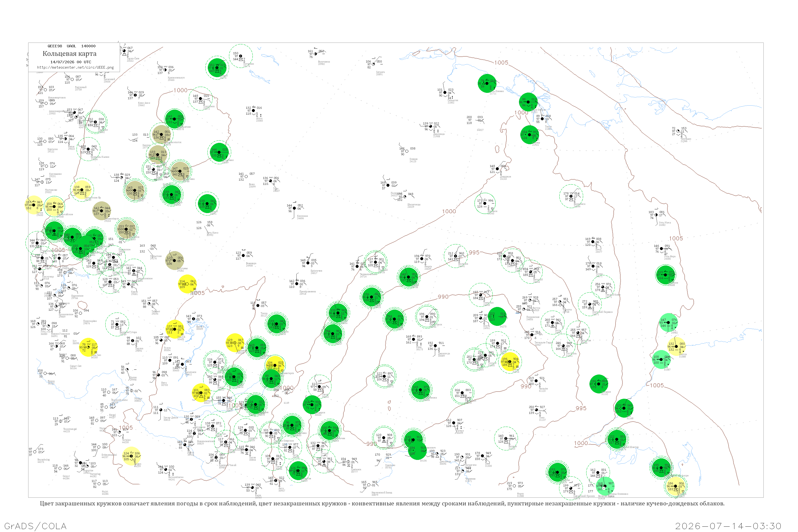798x532 pixels.
Task: Select the station label 'Зея 31300'
Action: click(x=488, y=465)
